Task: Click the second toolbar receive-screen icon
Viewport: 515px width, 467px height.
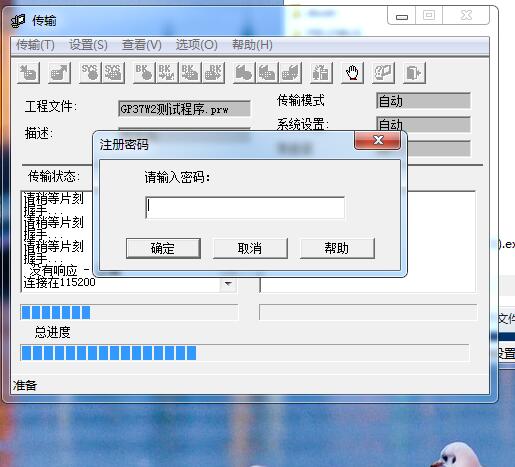Action: (x=59, y=73)
